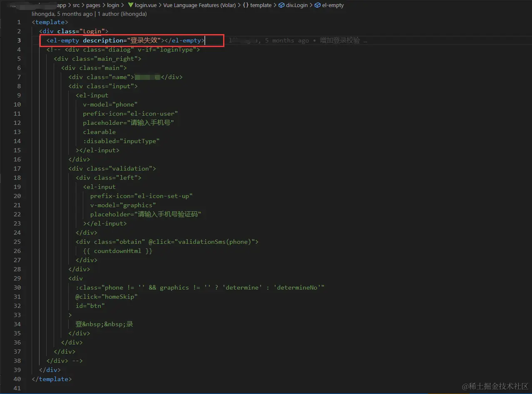Click the inline blame note '增加登录校验'
This screenshot has height=394, width=532.
pos(340,40)
